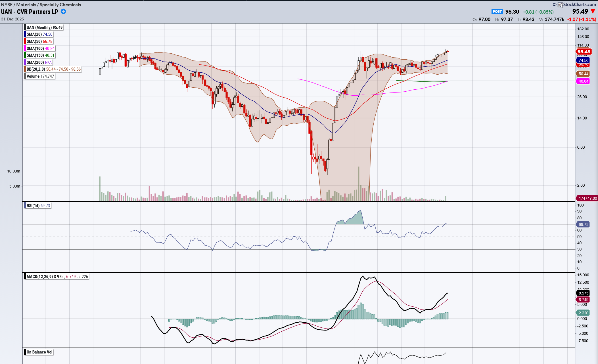This screenshot has height=364, width=598.
Task: Click the Volume legend label
Action: coord(40,76)
